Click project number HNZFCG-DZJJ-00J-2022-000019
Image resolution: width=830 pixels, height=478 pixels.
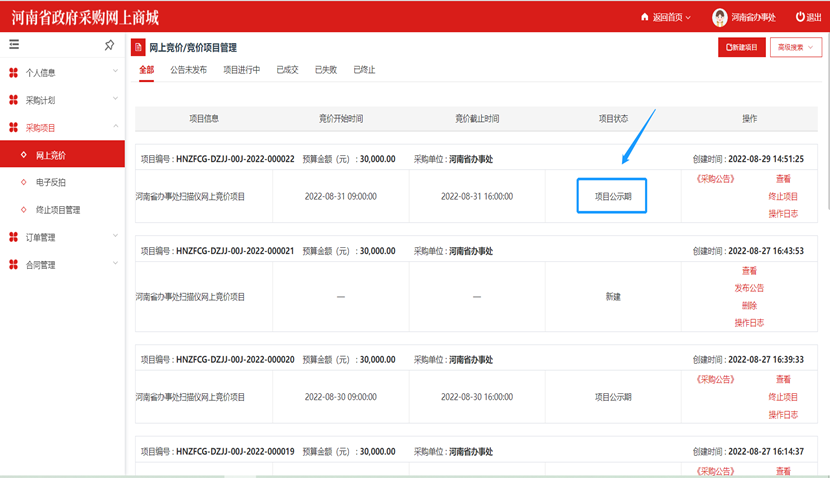coord(235,452)
